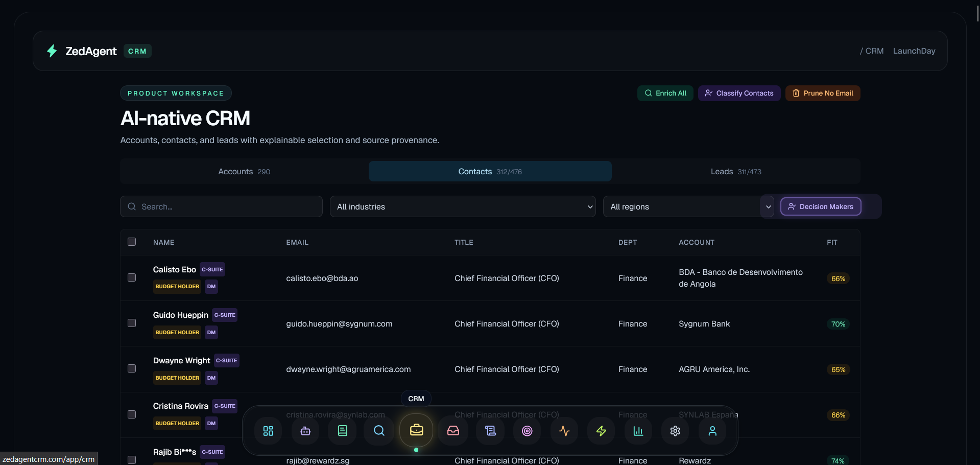Open the notes book icon in the dock

click(x=342, y=431)
